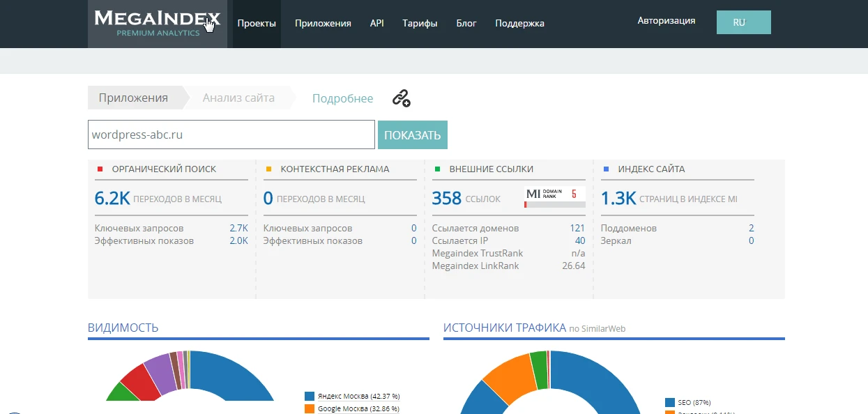Open the Блог link in the navbar
The image size is (868, 414).
coord(466,23)
